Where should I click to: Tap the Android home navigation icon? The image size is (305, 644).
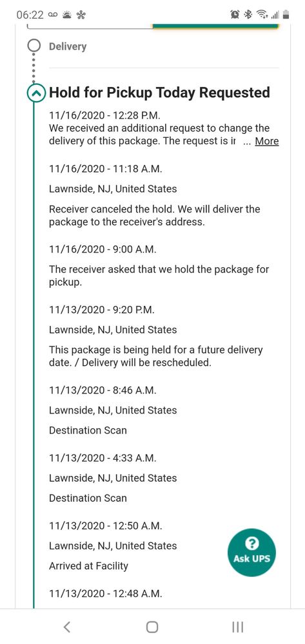click(152, 627)
